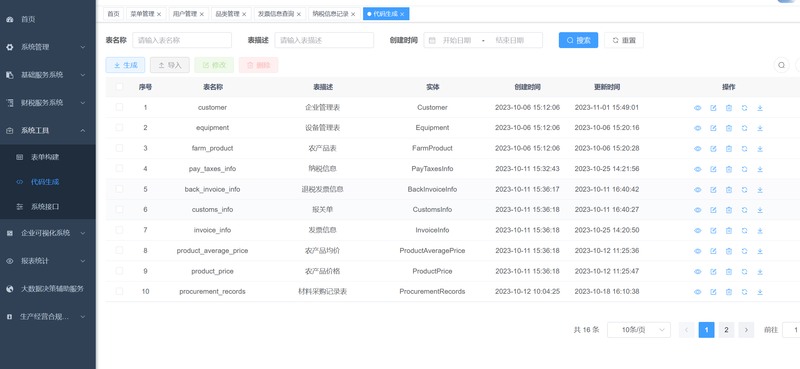Check the equipment row checkbox
The width and height of the screenshot is (800, 369).
click(119, 128)
